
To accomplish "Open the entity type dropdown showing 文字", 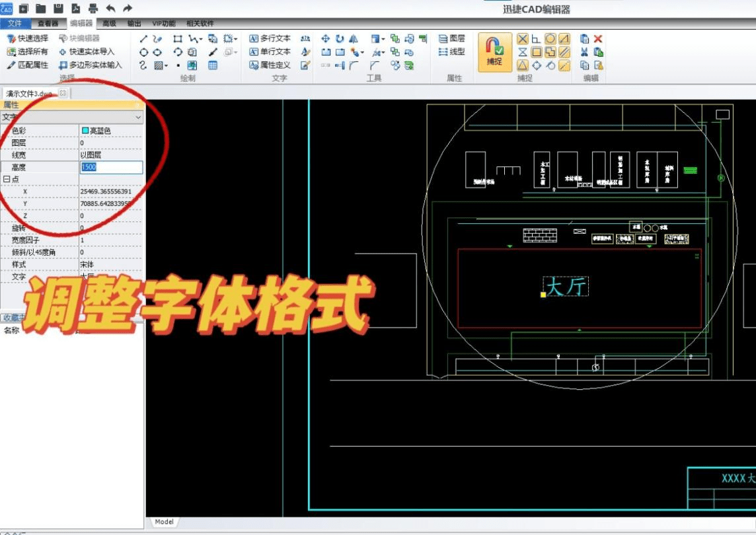I will tap(73, 117).
